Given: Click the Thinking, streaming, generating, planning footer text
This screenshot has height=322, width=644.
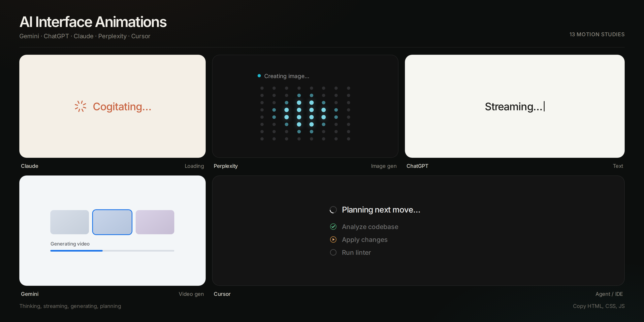Looking at the screenshot, I should tap(70, 306).
